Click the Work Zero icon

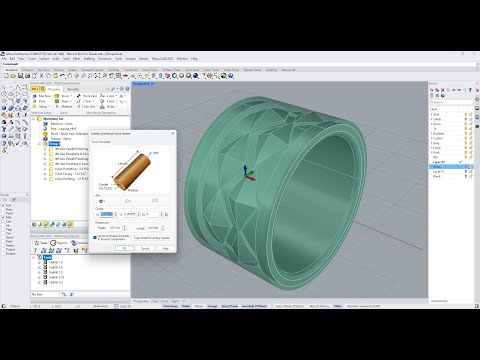pos(79,96)
